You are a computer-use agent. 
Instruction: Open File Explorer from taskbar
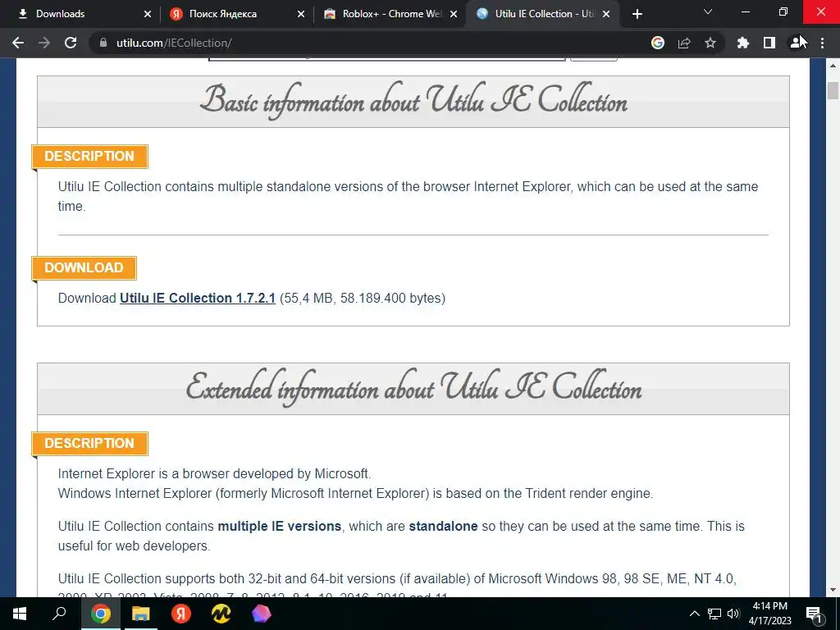click(x=140, y=614)
